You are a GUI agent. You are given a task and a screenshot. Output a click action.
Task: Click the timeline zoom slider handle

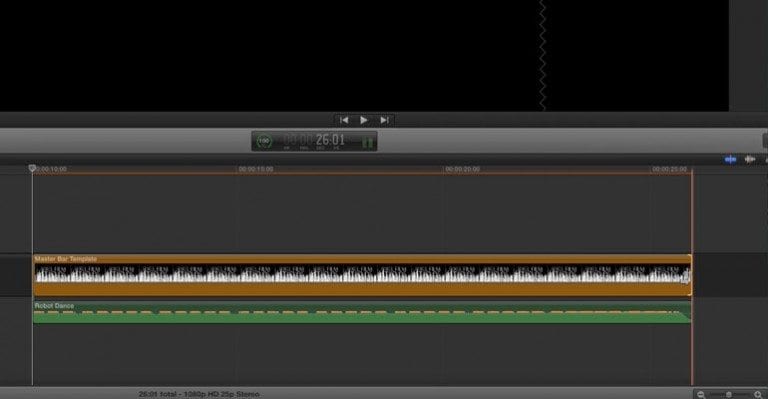point(729,395)
